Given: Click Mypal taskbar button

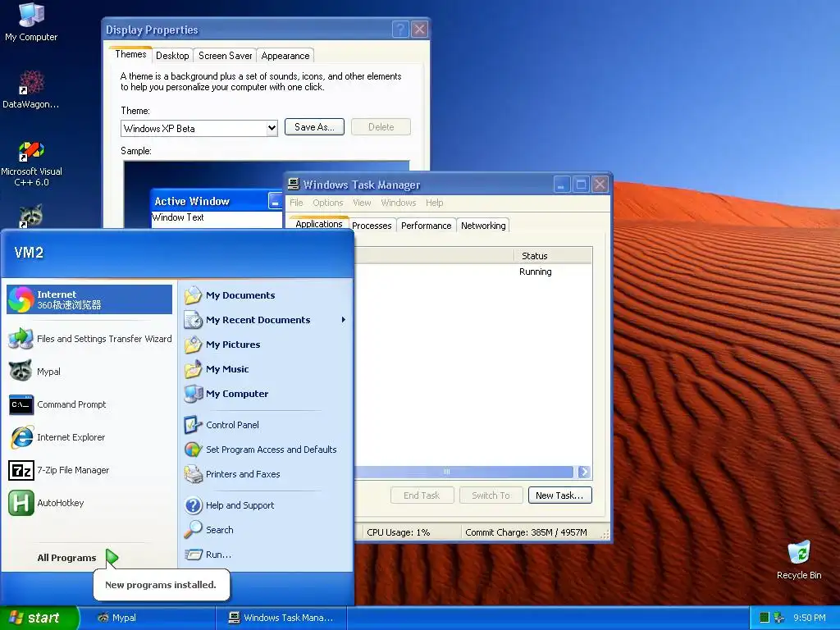Looking at the screenshot, I should click(148, 618).
